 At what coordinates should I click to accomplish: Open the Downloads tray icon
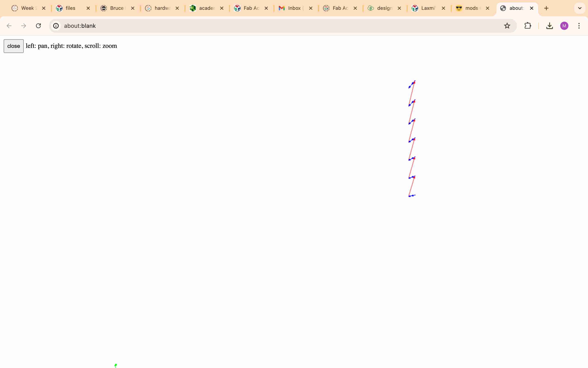click(x=550, y=26)
